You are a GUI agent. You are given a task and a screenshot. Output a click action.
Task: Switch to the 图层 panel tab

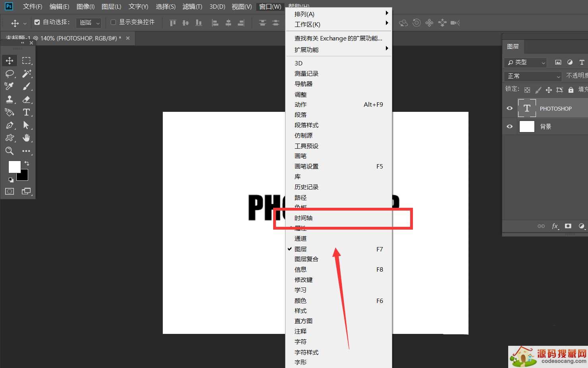513,46
